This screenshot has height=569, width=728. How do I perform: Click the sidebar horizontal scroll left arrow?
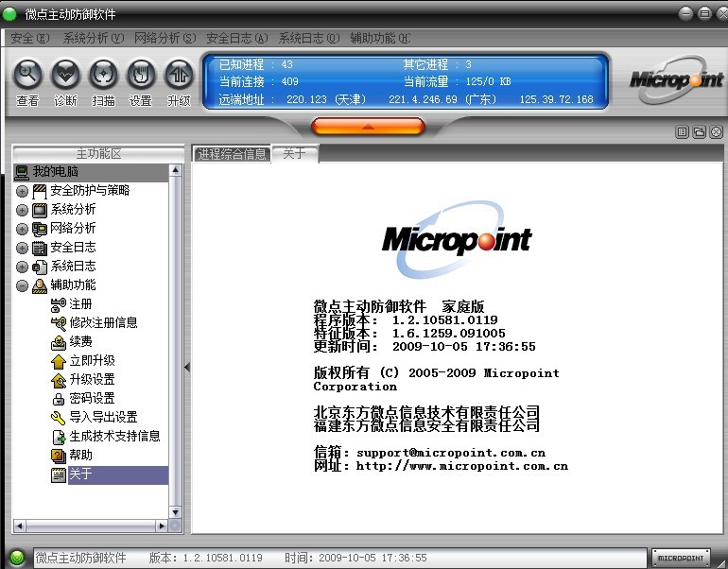point(20,526)
